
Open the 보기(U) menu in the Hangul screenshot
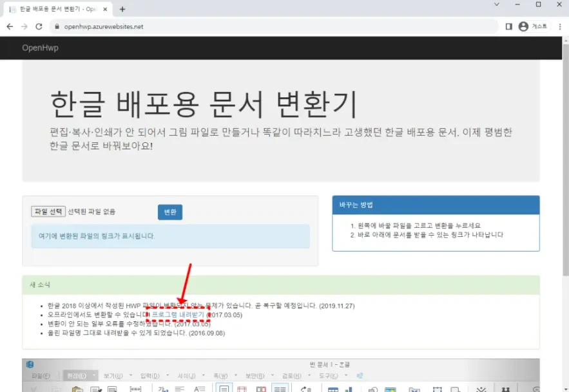(113, 376)
